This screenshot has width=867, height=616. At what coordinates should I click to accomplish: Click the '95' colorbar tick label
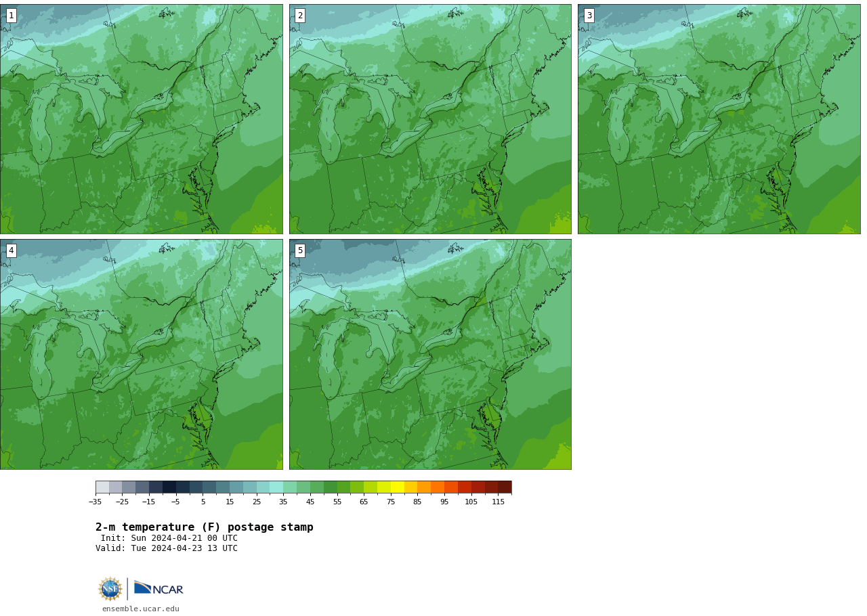coord(444,502)
